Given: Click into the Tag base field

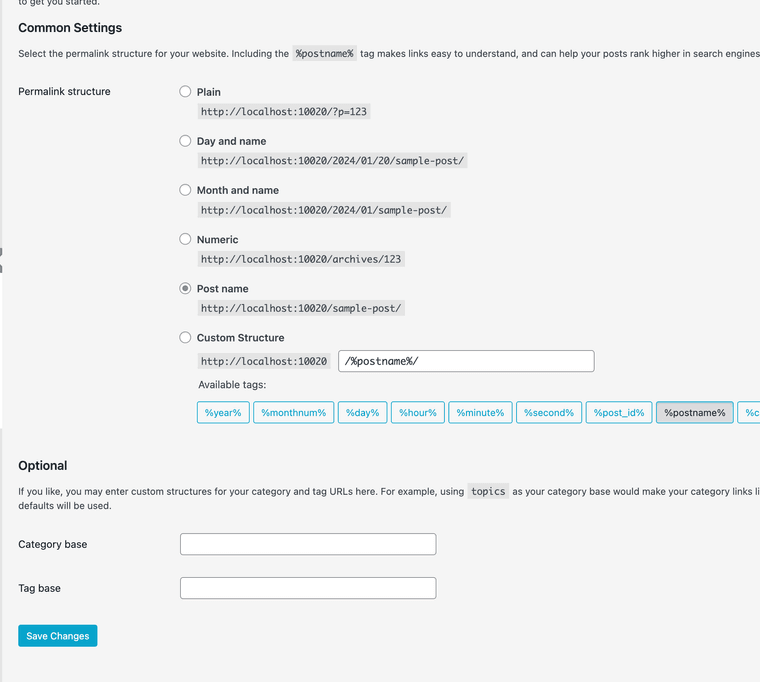Looking at the screenshot, I should pos(307,588).
